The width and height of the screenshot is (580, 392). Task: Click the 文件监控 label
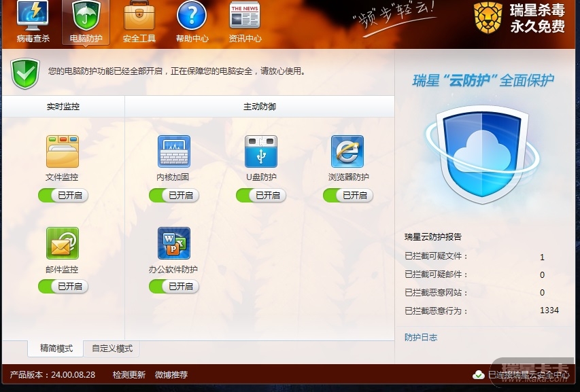point(62,177)
